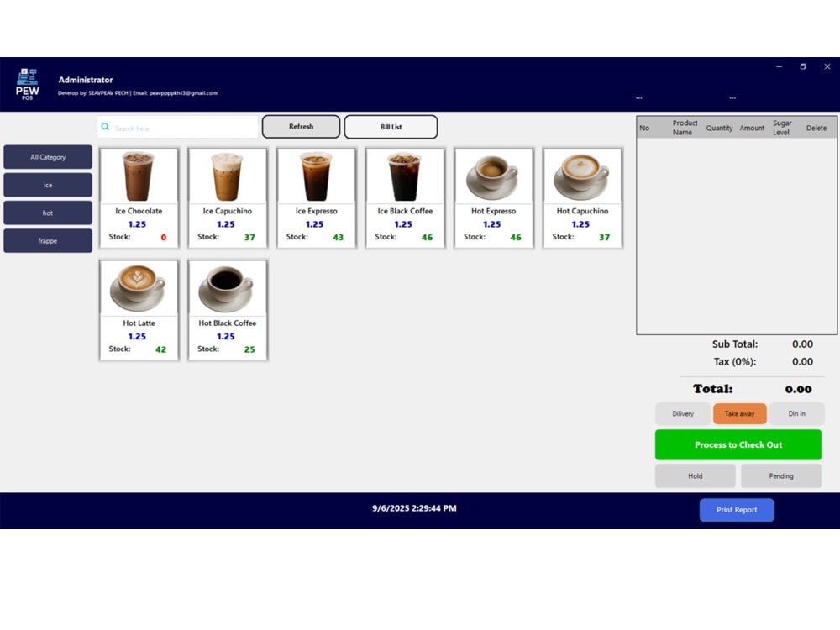Image resolution: width=840 pixels, height=630 pixels.
Task: Put the current order on Hold
Action: (696, 475)
